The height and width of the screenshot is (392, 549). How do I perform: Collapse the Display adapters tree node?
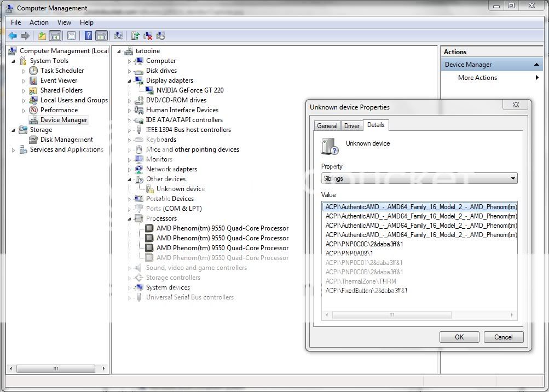(130, 80)
